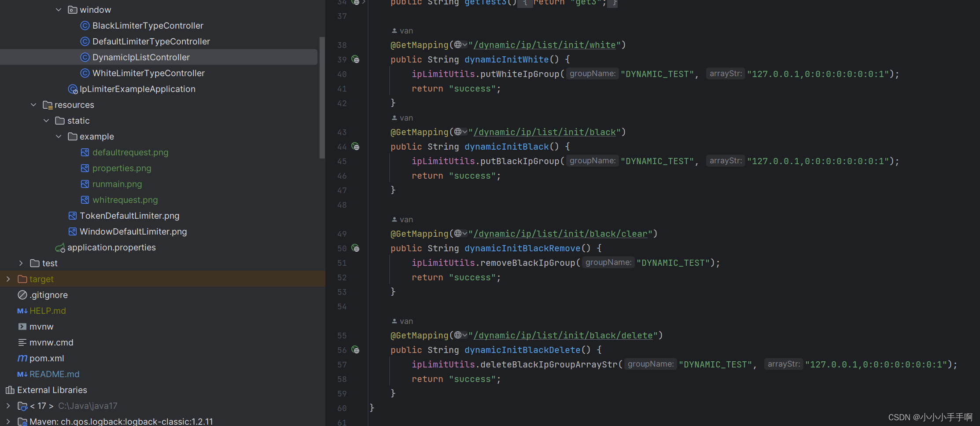
Task: Open mvnw.cmd file
Action: [x=52, y=342]
